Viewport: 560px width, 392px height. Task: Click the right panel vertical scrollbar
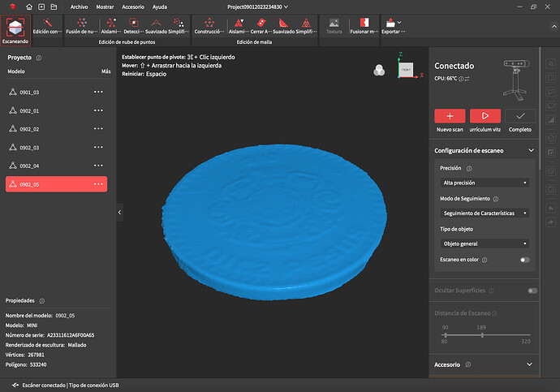tap(540, 108)
